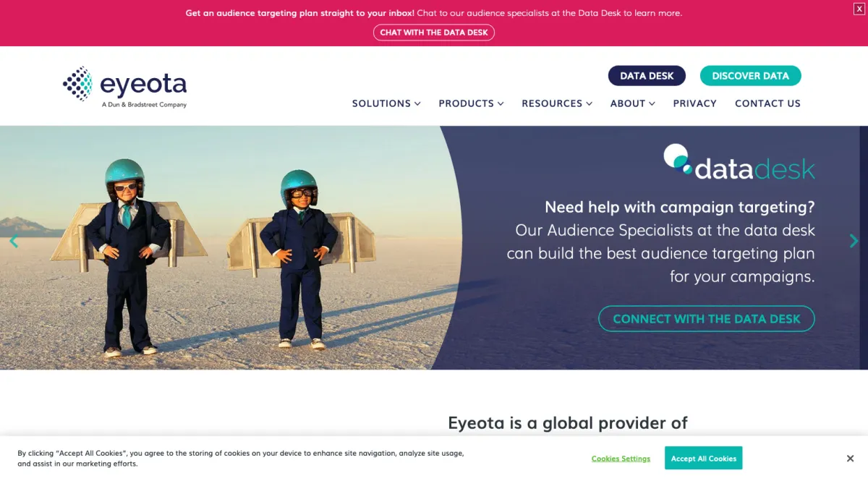868x481 pixels.
Task: Open the Privacy page
Action: pyautogui.click(x=694, y=103)
